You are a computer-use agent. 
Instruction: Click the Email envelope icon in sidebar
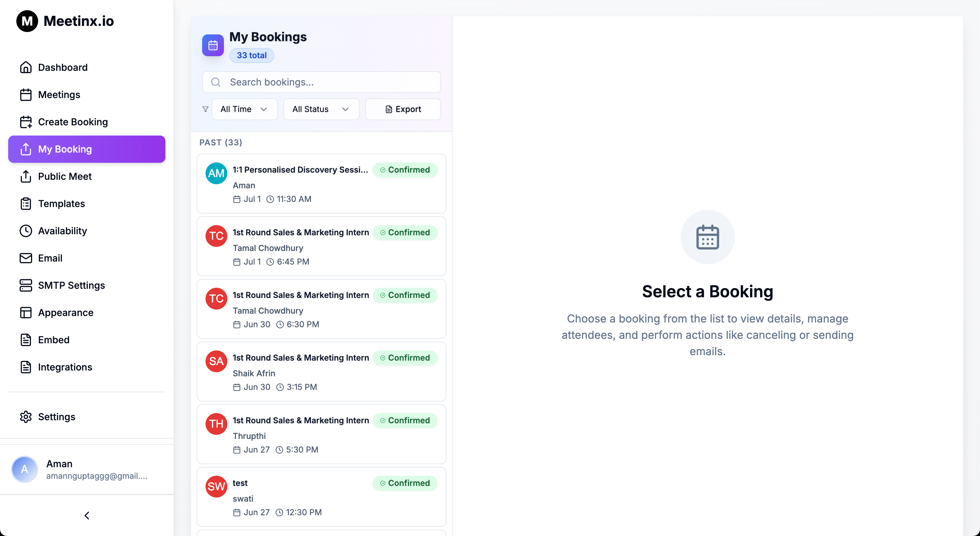26,258
